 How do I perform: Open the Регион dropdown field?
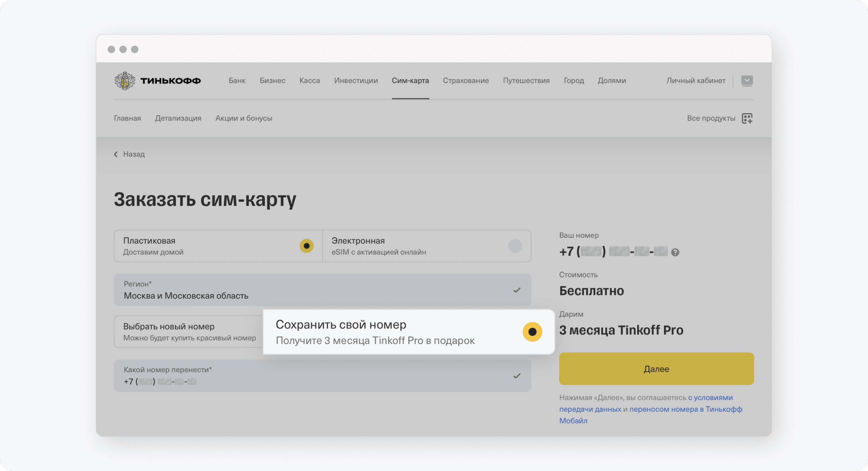(323, 290)
